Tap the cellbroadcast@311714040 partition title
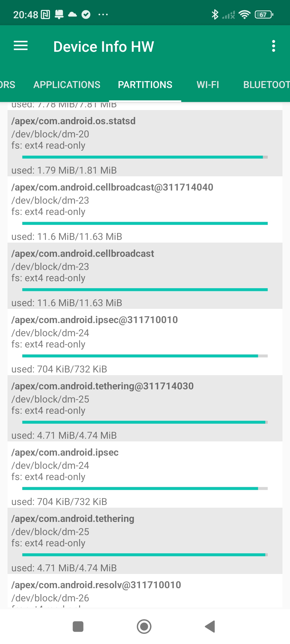 tap(112, 187)
